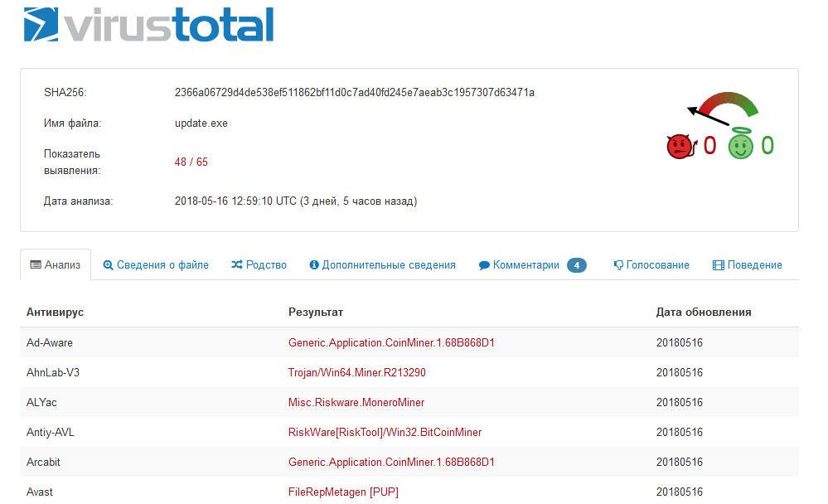This screenshot has width=828, height=504.
Task: Click the result RiskWare[RiskTool]/Win32.BitCoinMiner
Action: (385, 432)
